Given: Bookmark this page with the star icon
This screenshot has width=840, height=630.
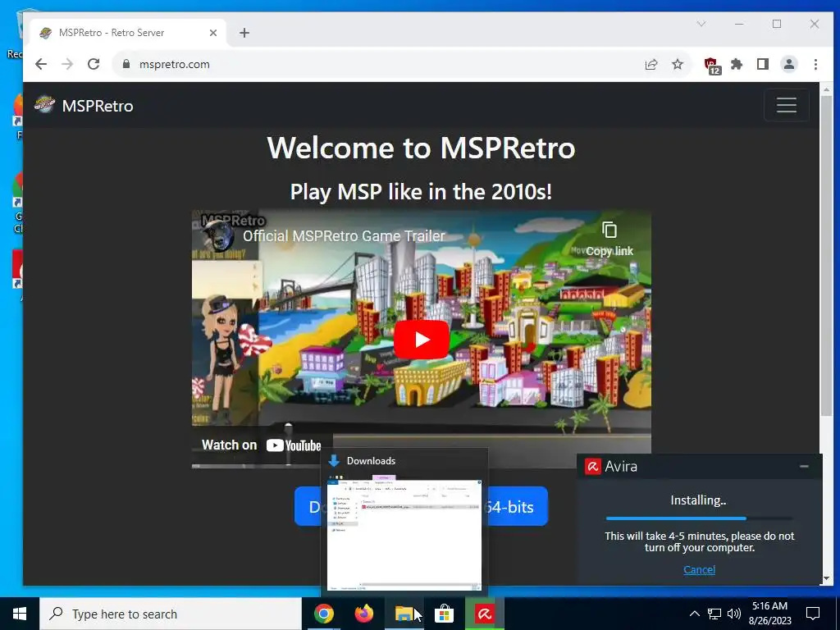Looking at the screenshot, I should pos(678,64).
